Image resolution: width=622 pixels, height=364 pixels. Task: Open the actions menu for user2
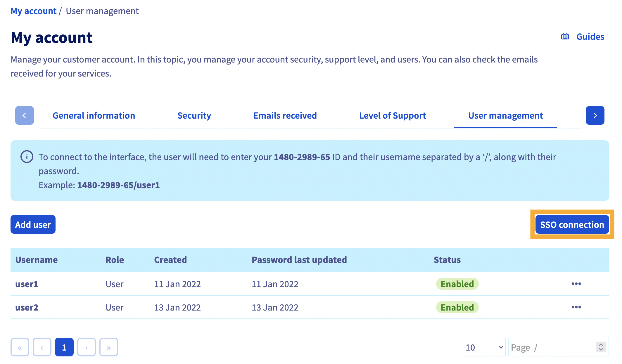(x=576, y=307)
